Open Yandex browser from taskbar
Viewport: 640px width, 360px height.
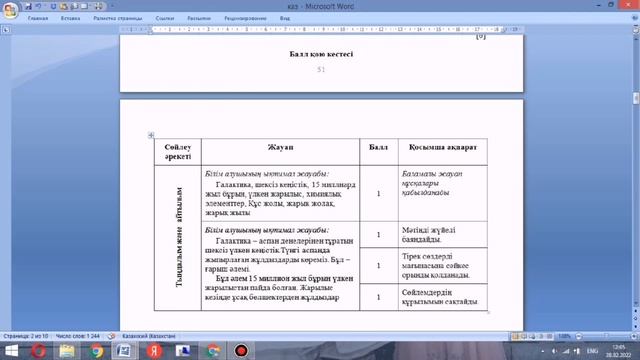pos(154,351)
